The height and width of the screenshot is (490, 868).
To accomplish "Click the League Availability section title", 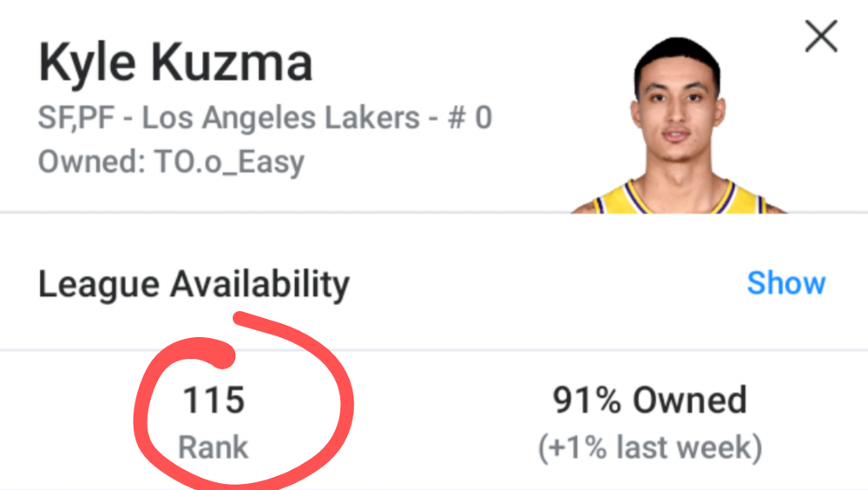I will click(x=194, y=284).
